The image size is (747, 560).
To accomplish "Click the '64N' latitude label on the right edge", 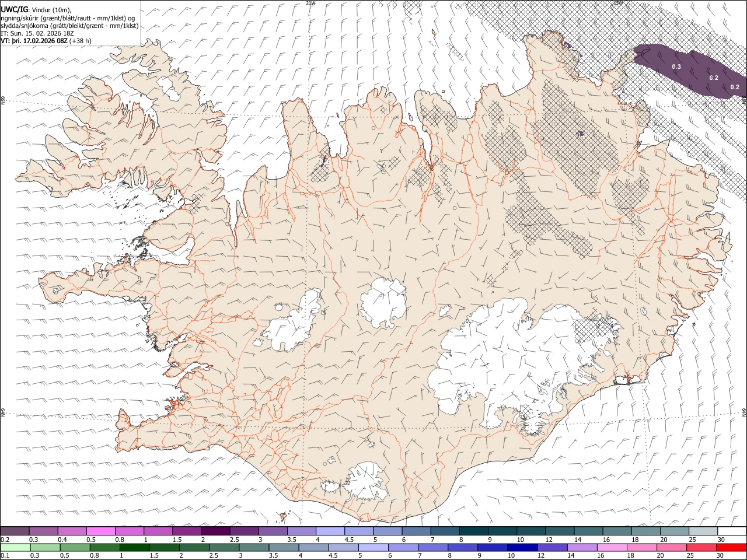I will 744,412.
